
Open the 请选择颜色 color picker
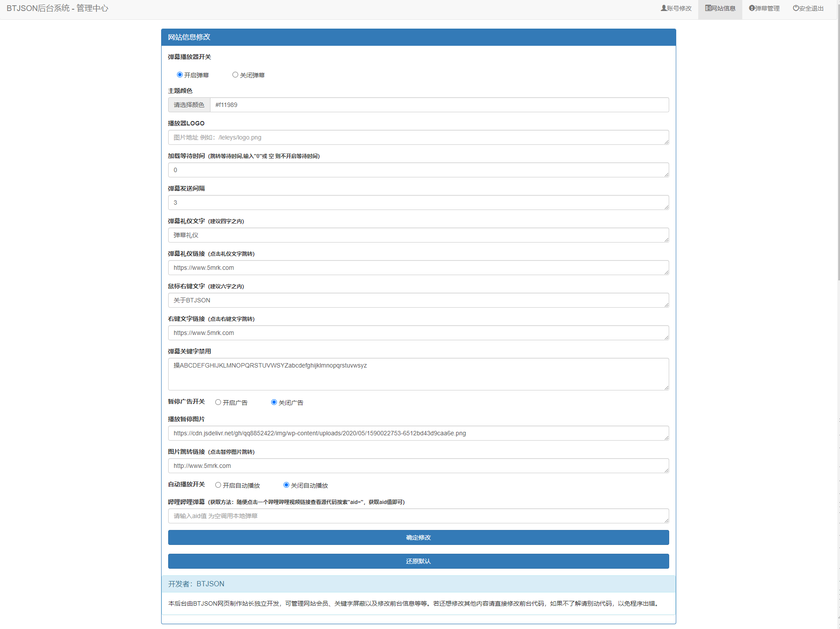tap(189, 105)
